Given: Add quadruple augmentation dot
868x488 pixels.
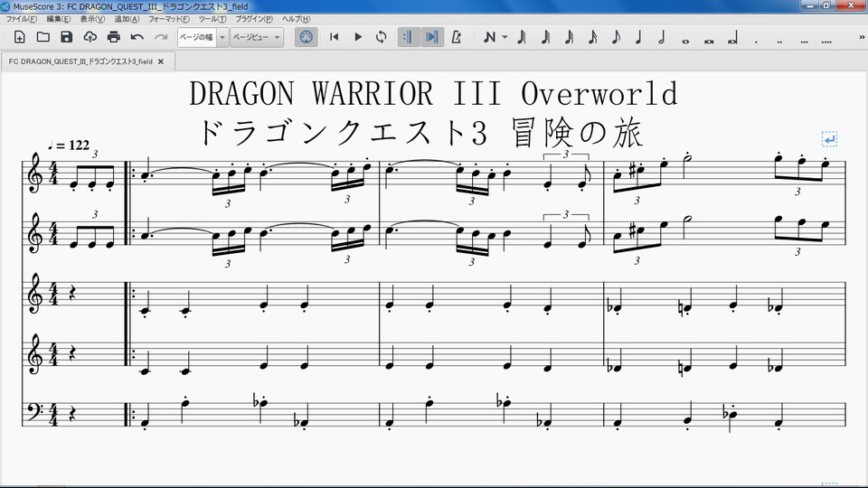Looking at the screenshot, I should (x=826, y=41).
